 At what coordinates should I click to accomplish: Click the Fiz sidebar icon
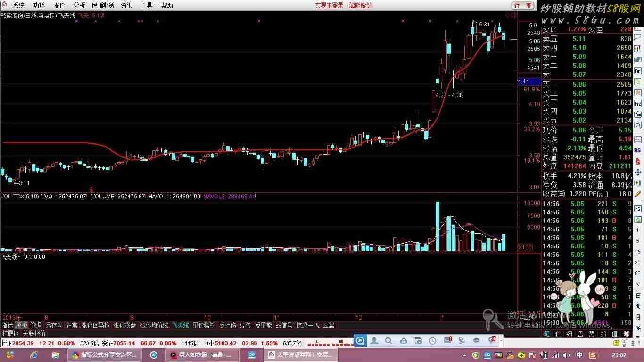(x=637, y=103)
